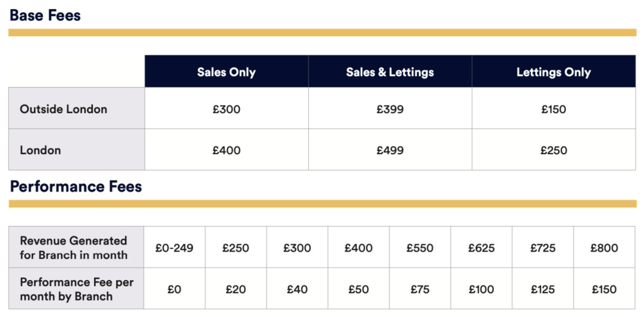Select the £625 revenue cell
The height and width of the screenshot is (317, 644).
[481, 248]
